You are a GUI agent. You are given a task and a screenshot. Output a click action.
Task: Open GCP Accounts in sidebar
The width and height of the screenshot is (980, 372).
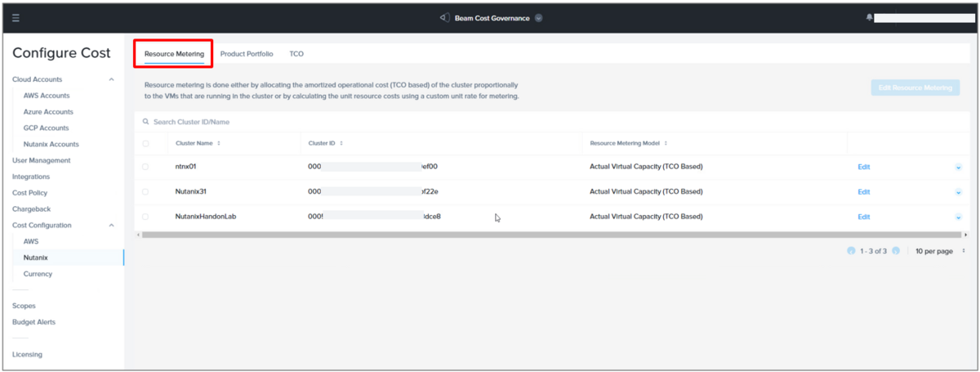[47, 128]
